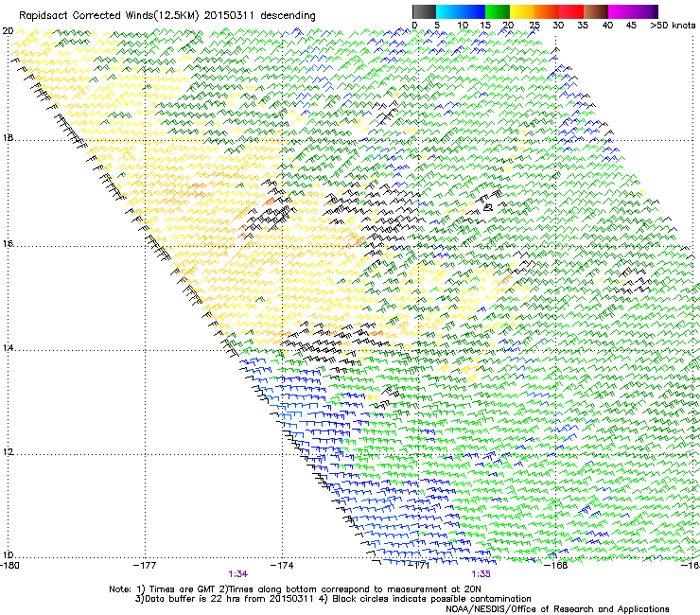Click note 'Black circles indicate possible contamination'
The height and width of the screenshot is (615, 700).
point(431,599)
